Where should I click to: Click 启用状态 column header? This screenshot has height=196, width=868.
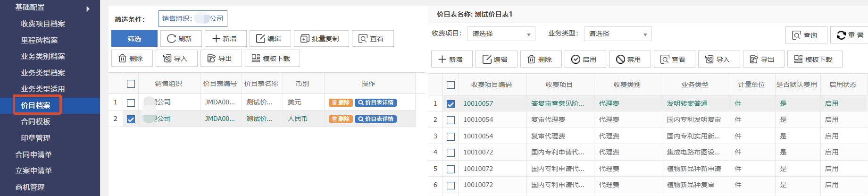[843, 85]
